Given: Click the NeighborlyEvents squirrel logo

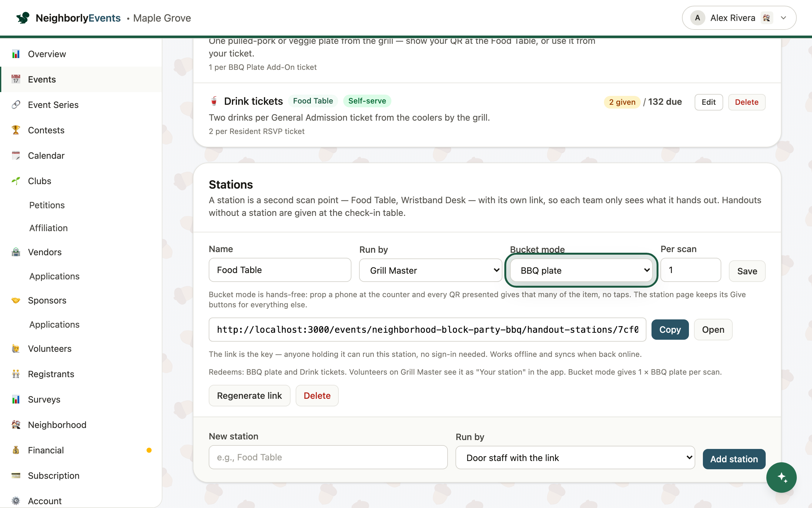Looking at the screenshot, I should click(x=23, y=18).
